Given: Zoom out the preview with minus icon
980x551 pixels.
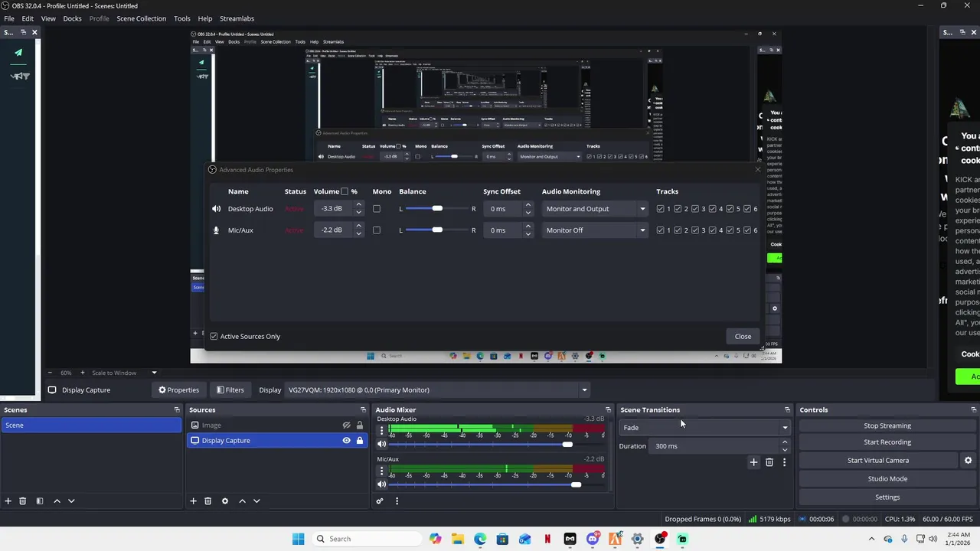Looking at the screenshot, I should click(x=50, y=373).
